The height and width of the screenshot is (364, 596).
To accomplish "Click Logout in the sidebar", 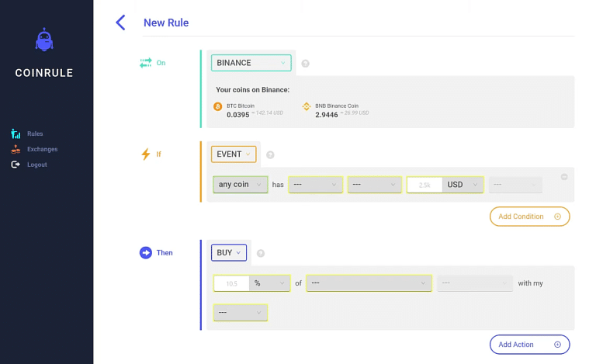I will (x=36, y=165).
